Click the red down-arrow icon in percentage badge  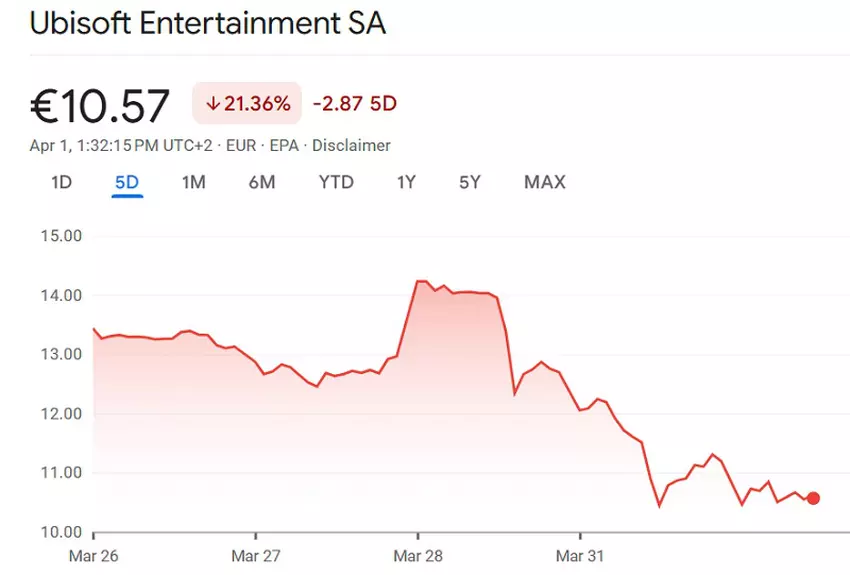point(213,104)
